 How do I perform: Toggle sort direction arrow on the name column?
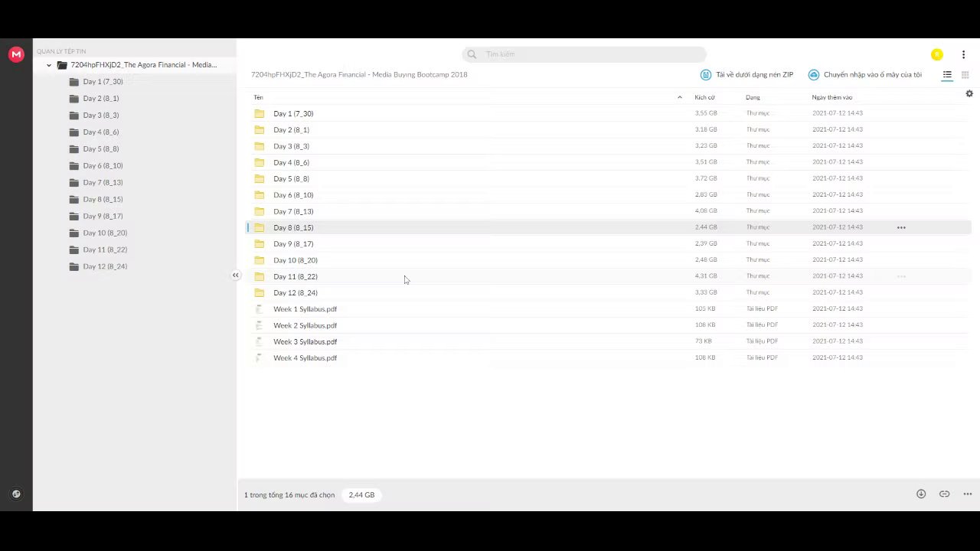(679, 97)
